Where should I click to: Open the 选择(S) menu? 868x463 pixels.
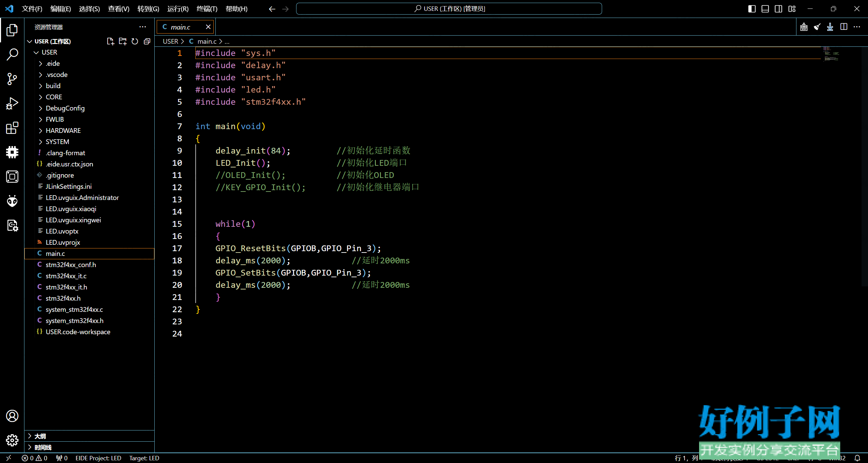90,9
